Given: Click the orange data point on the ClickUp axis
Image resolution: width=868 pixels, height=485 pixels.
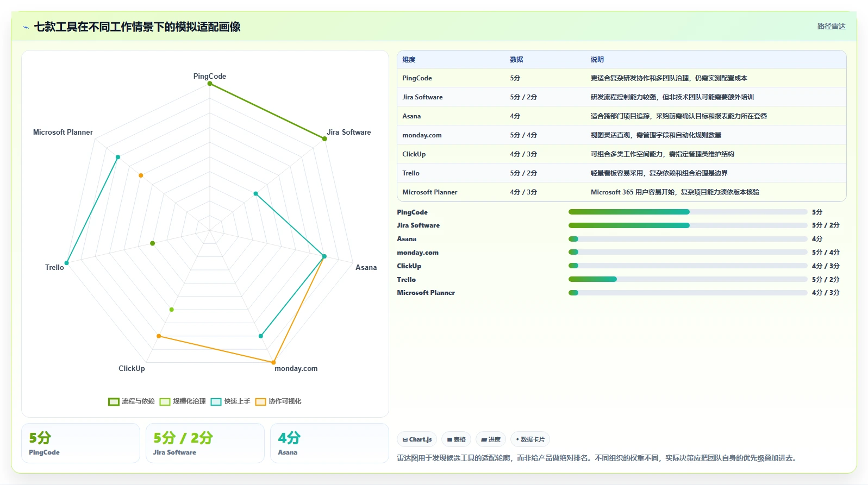Looking at the screenshot, I should (x=159, y=336).
